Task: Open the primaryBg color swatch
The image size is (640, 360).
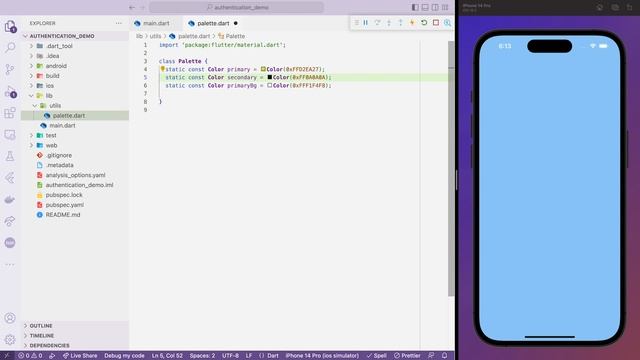Action: 270,85
